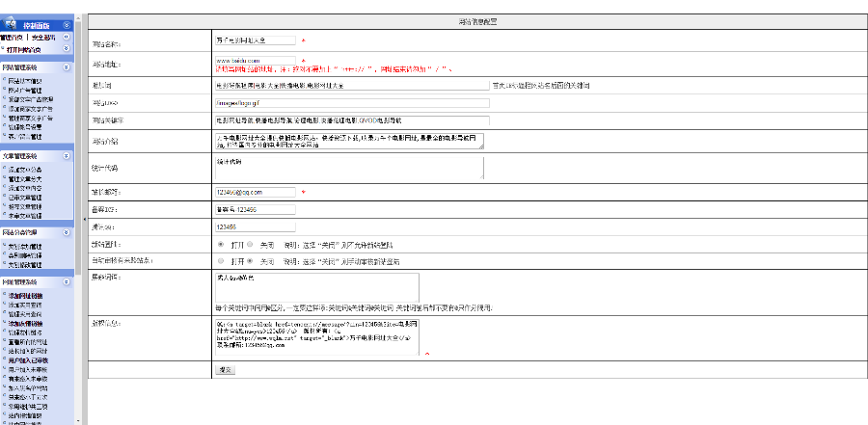Image resolution: width=868 pixels, height=425 pixels.
Task: Open 有来路入未审核 in the sidebar
Action: click(x=28, y=379)
